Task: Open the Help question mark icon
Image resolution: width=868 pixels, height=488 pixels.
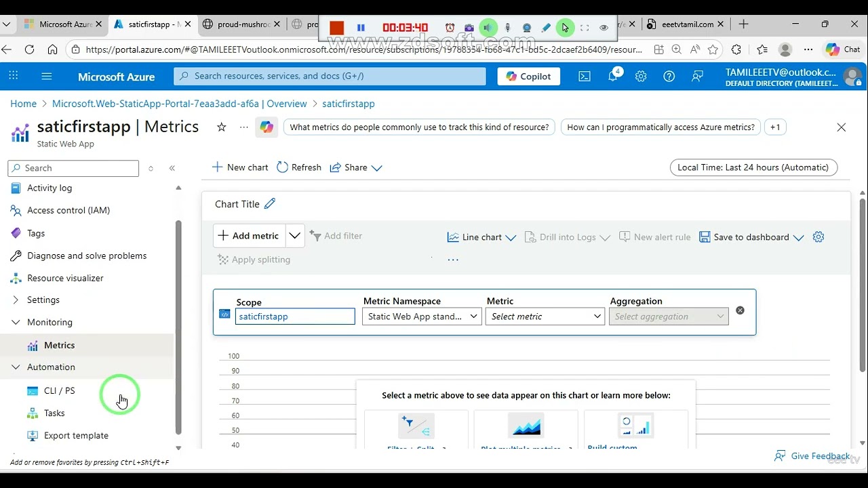Action: 669,77
